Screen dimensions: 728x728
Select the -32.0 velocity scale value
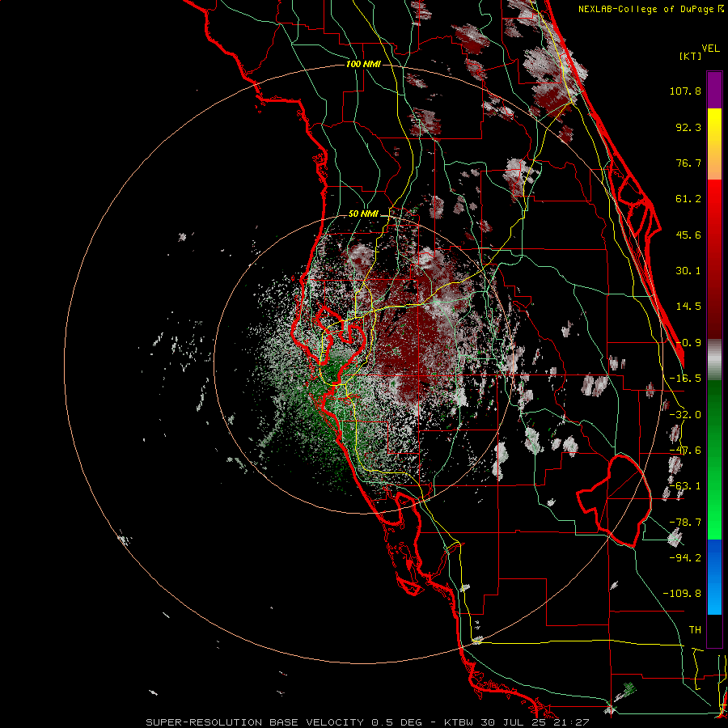685,415
